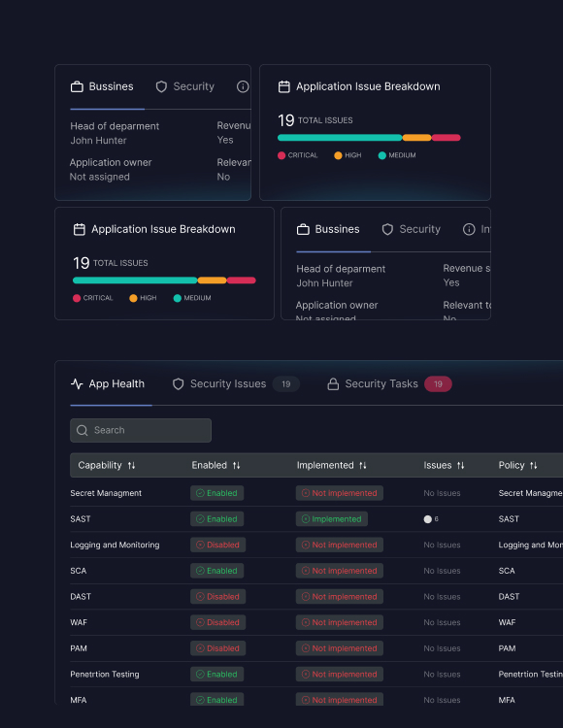This screenshot has width=563, height=728.
Task: Open the App Health tab
Action: click(x=108, y=384)
